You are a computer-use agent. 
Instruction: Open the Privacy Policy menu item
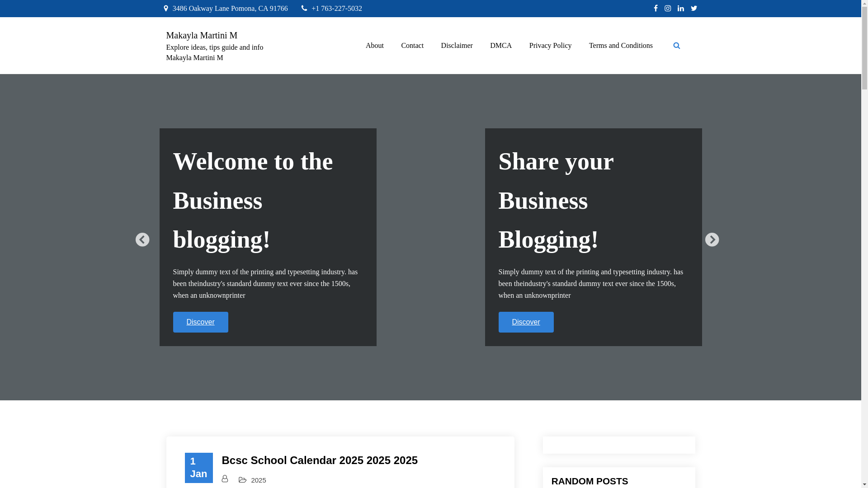tap(550, 46)
